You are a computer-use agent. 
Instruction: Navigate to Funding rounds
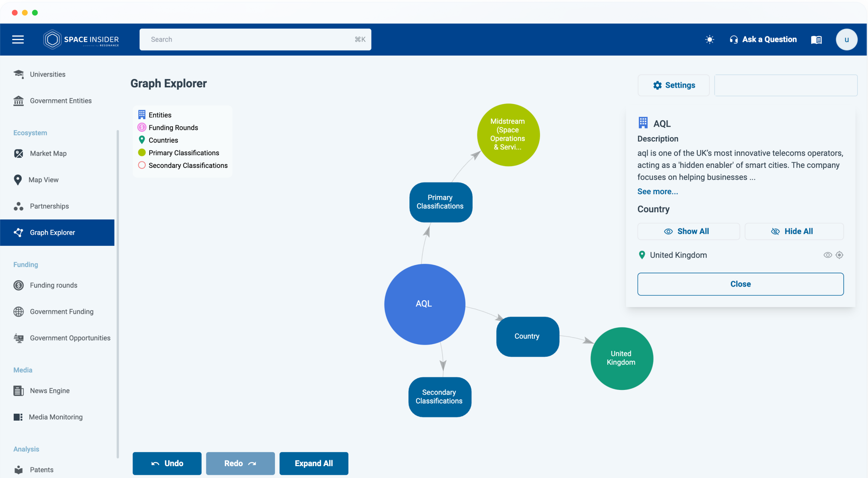[57, 285]
